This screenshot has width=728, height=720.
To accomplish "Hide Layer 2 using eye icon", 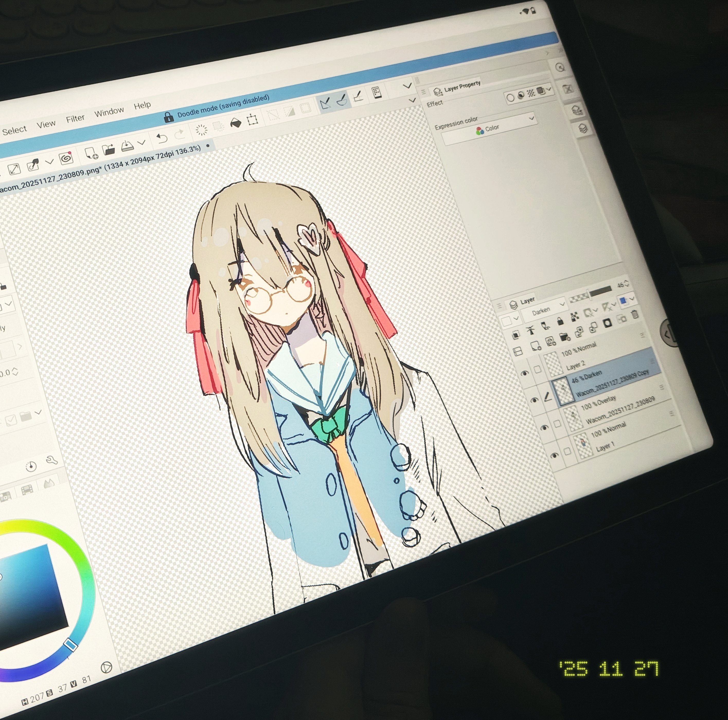I will [x=525, y=373].
